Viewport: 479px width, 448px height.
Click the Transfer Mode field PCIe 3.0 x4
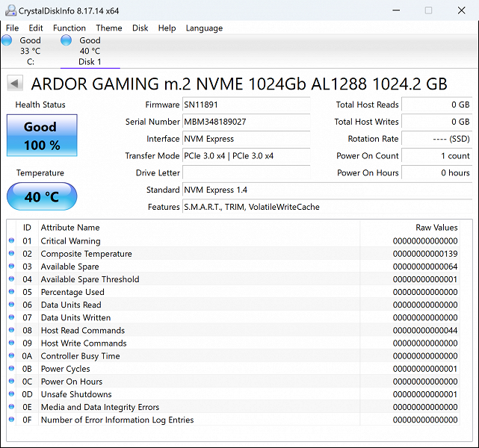(x=246, y=156)
